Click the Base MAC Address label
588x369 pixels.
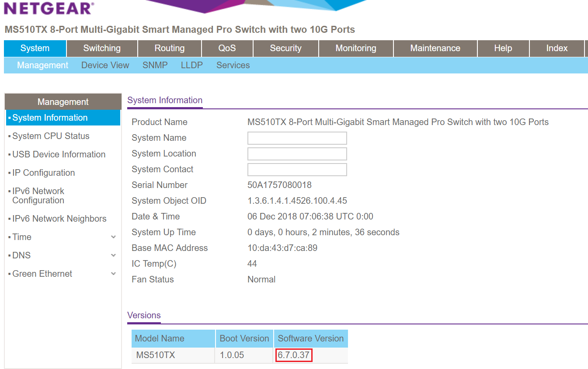click(x=170, y=248)
